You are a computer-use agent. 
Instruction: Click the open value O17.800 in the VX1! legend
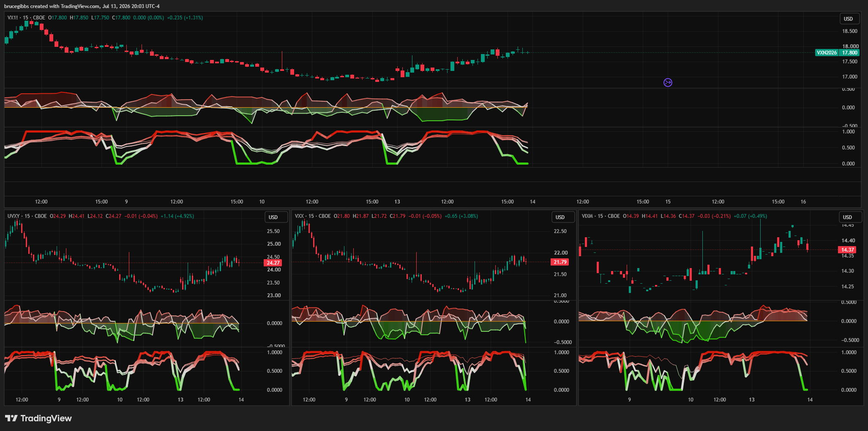pyautogui.click(x=57, y=18)
